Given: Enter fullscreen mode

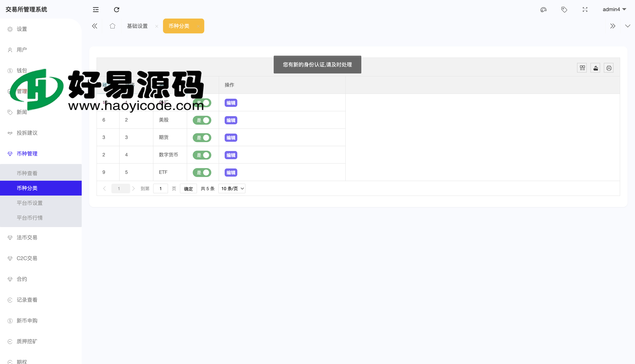Looking at the screenshot, I should (x=585, y=9).
